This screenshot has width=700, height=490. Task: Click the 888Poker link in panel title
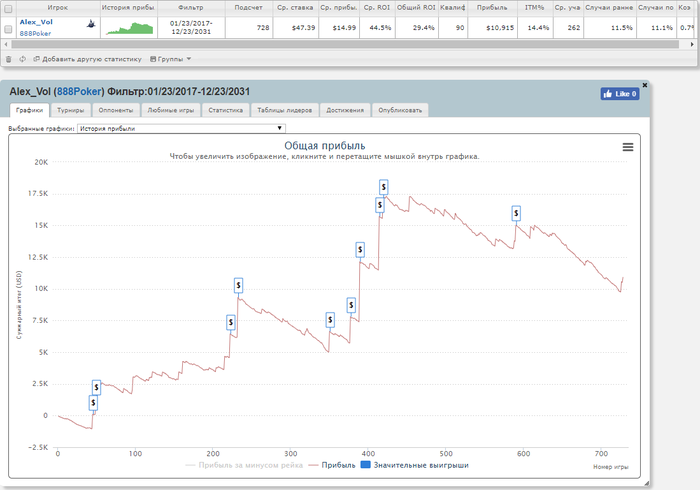click(x=79, y=91)
